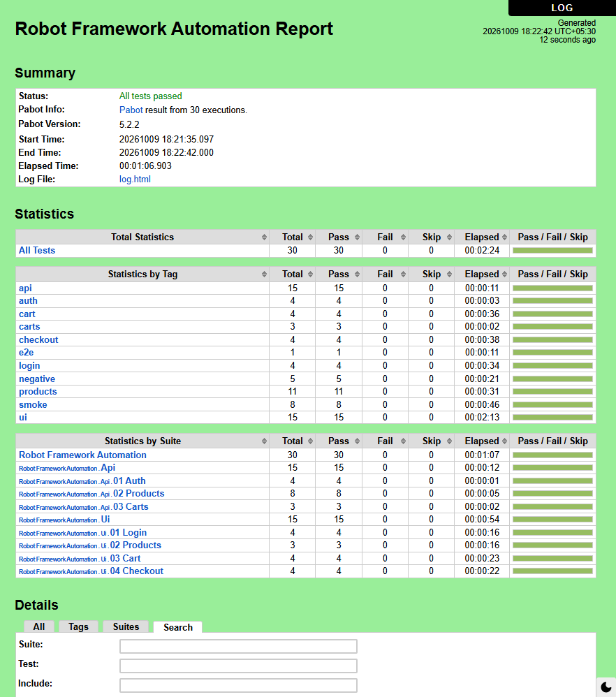
Task: Sort Total Statistics table by name arrow
Action: tap(265, 237)
